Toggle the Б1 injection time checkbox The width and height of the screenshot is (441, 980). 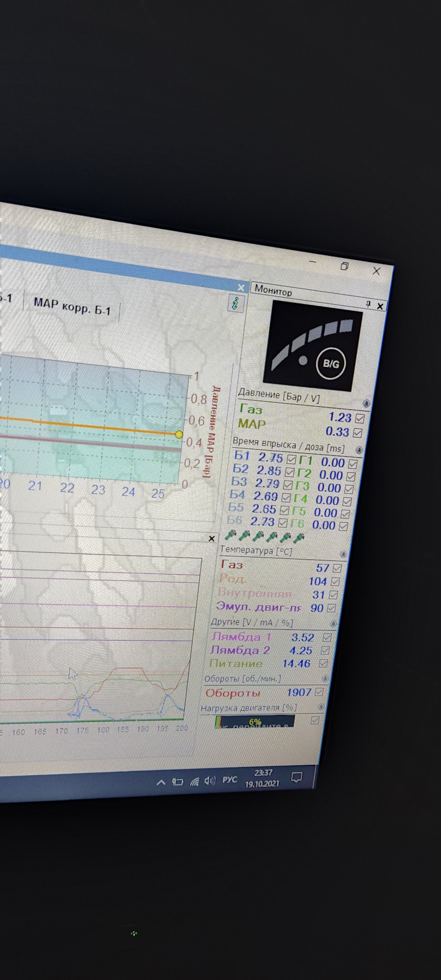click(291, 459)
